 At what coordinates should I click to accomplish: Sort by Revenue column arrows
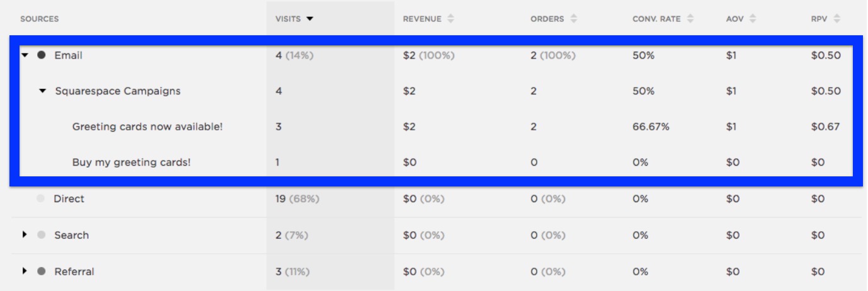[x=450, y=19]
